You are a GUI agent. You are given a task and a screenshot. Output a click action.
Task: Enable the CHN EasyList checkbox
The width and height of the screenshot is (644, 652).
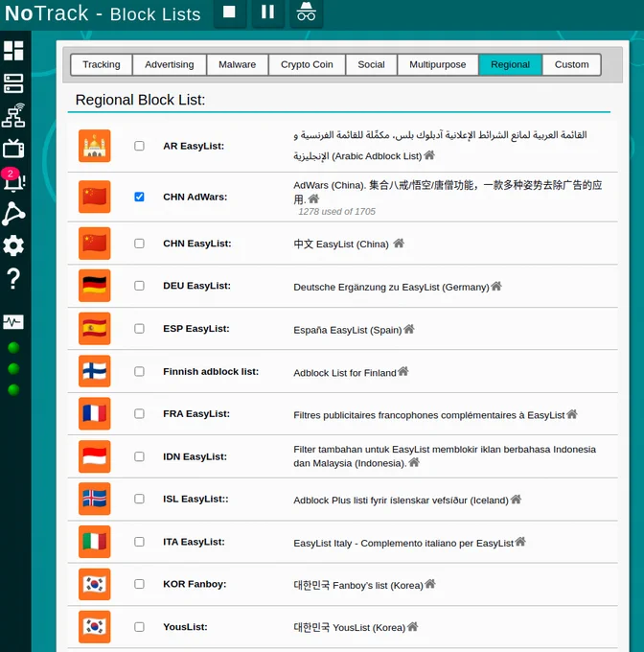pos(139,244)
